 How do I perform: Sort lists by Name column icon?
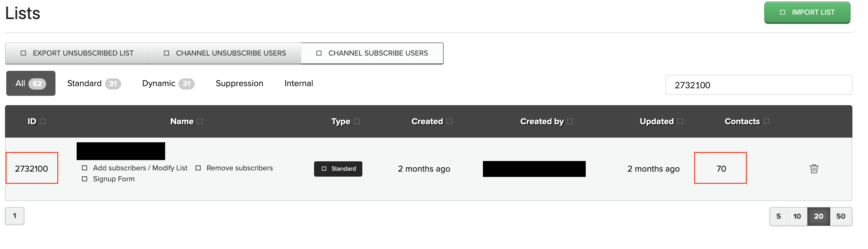coord(200,121)
